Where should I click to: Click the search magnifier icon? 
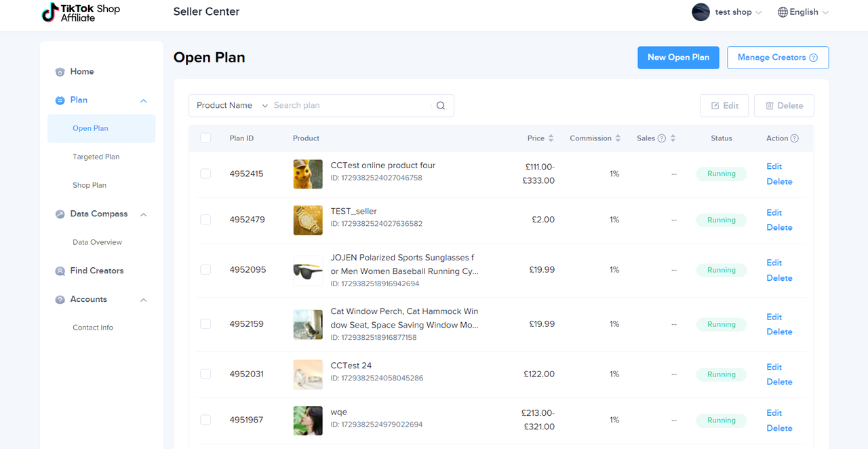click(441, 106)
